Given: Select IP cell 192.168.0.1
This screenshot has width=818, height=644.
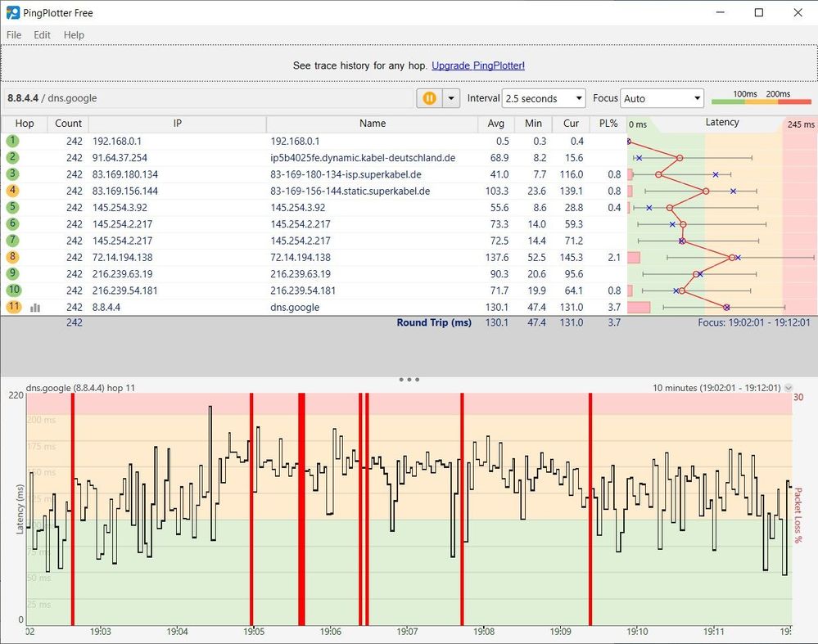Looking at the screenshot, I should coord(117,142).
